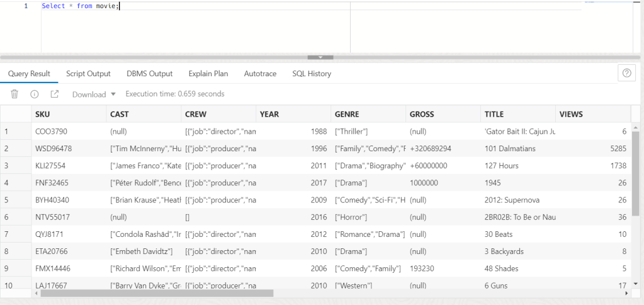Open the DBMS Output tab
The image size is (644, 305).
coord(149,74)
